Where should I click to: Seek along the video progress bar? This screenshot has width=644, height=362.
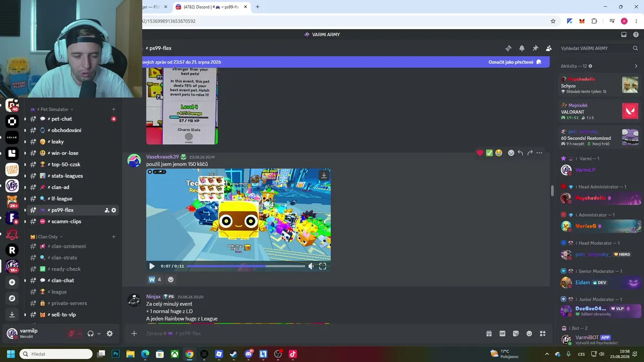[x=246, y=266]
